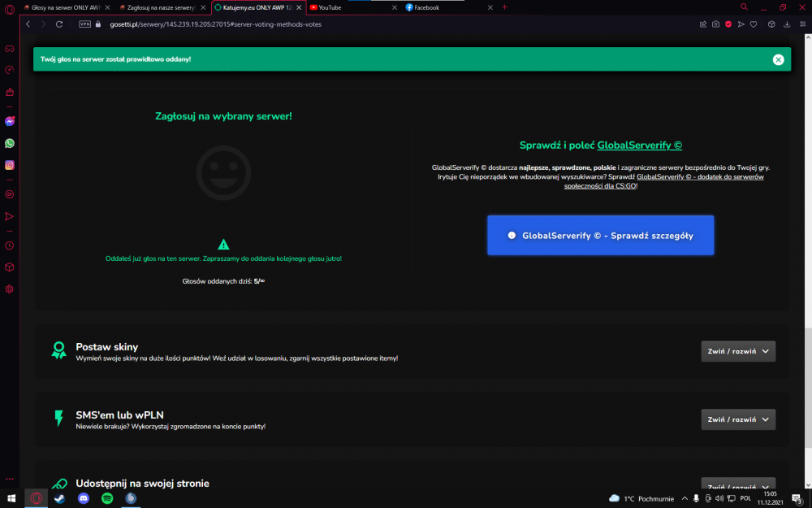
Task: Add page to bookmarks heart icon
Action: tap(754, 24)
